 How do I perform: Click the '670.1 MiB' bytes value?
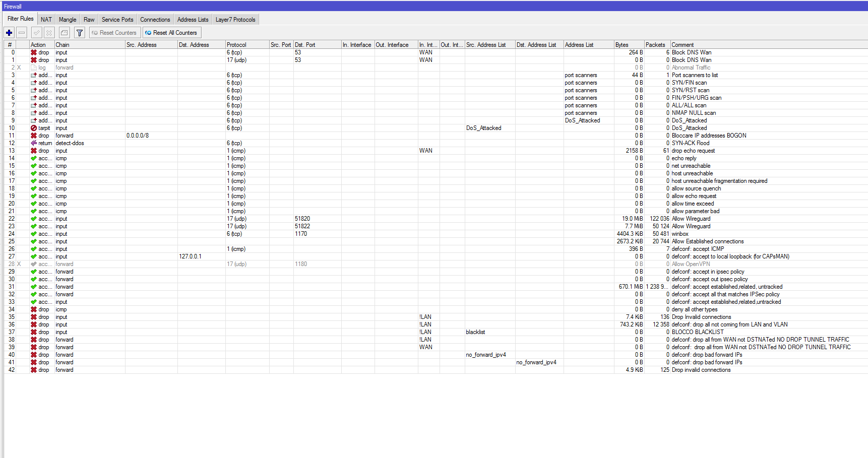coord(631,287)
